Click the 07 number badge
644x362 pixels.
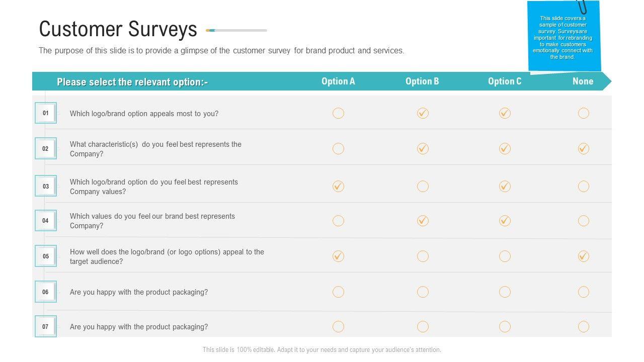pyautogui.click(x=46, y=327)
